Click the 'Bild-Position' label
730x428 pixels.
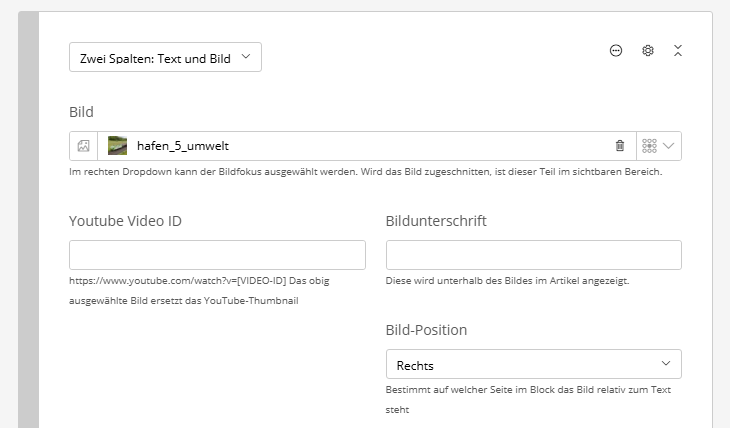point(426,329)
